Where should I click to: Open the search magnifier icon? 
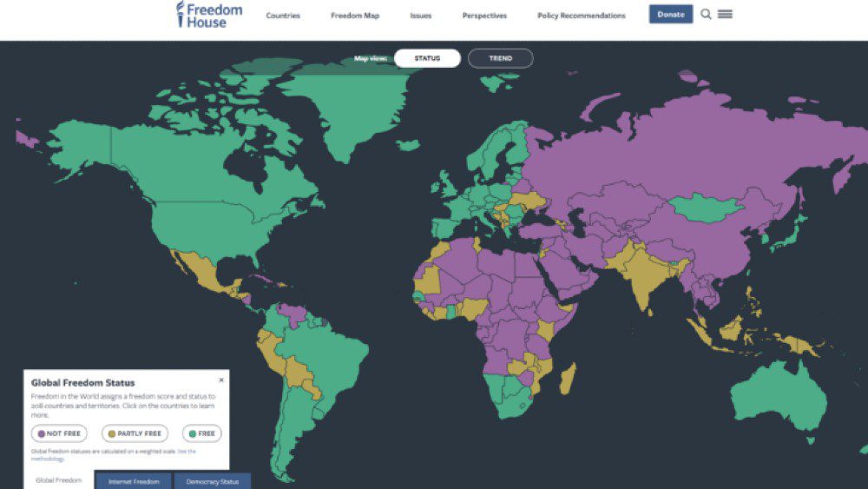(x=706, y=15)
